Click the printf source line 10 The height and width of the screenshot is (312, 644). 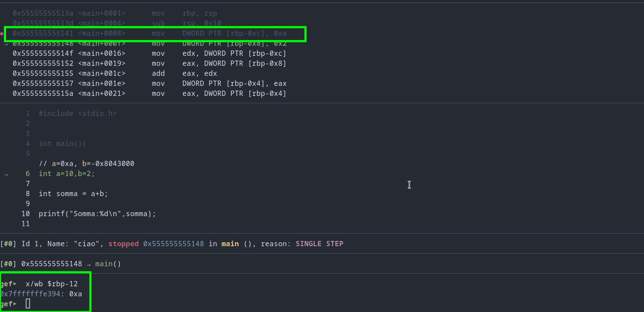click(97, 214)
